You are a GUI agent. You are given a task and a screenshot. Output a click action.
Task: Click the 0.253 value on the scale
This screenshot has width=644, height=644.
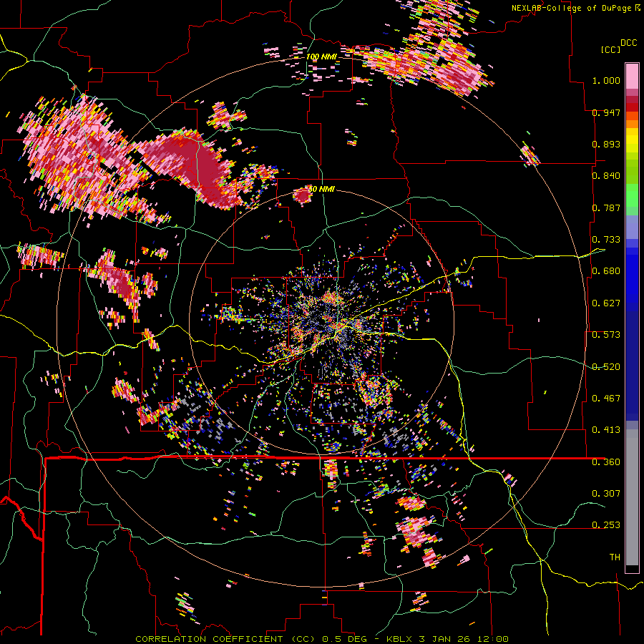pyautogui.click(x=606, y=525)
